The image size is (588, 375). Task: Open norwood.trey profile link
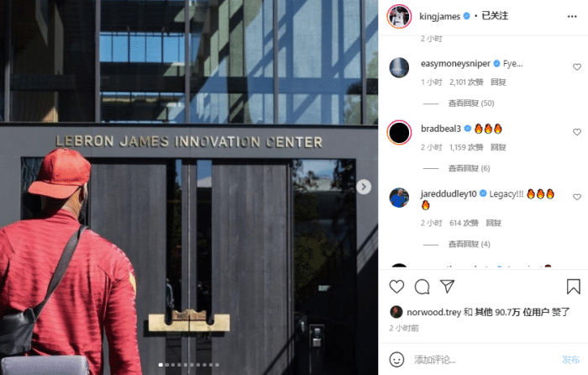433,312
